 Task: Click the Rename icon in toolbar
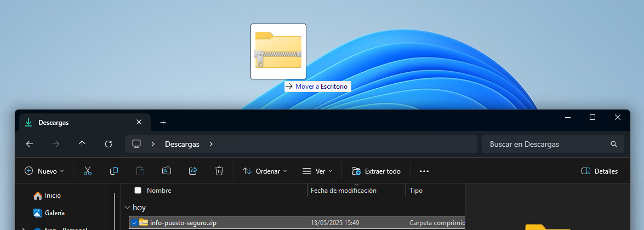166,171
